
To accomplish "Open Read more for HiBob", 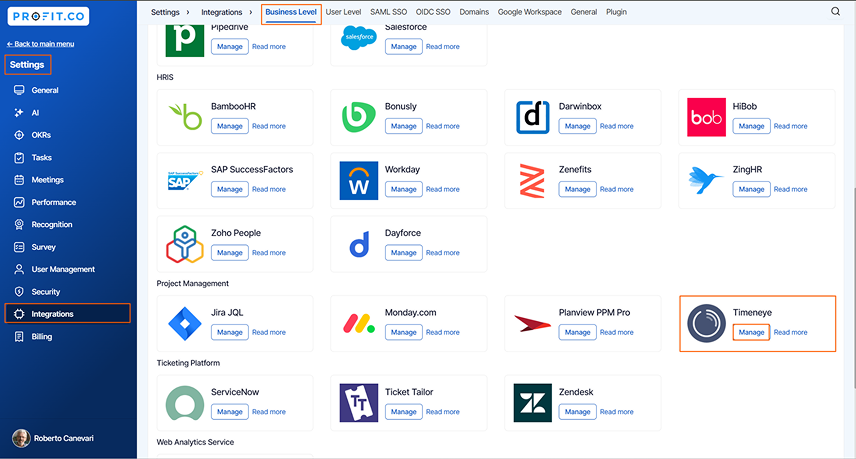I will [790, 126].
